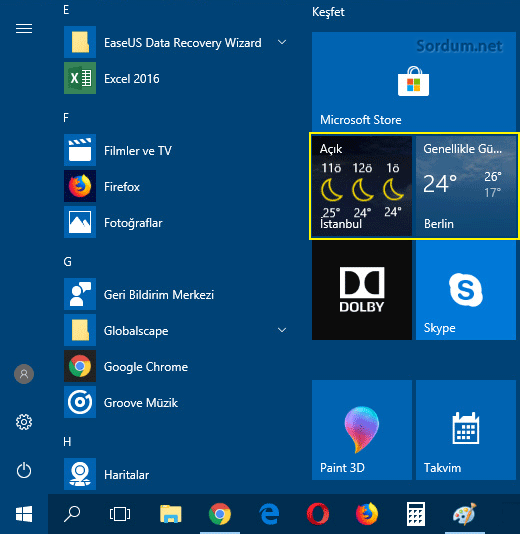Click the Globalscape folder icon

pos(80,330)
